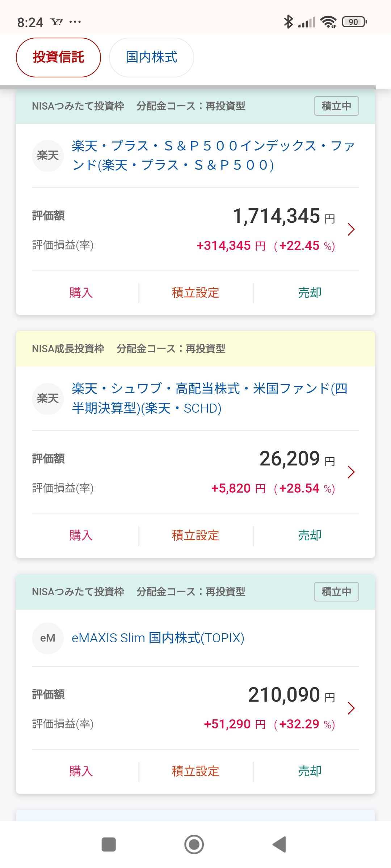Open 積立設定 for eMAXIS Slim TOPIX
The image size is (391, 868).
(x=195, y=771)
